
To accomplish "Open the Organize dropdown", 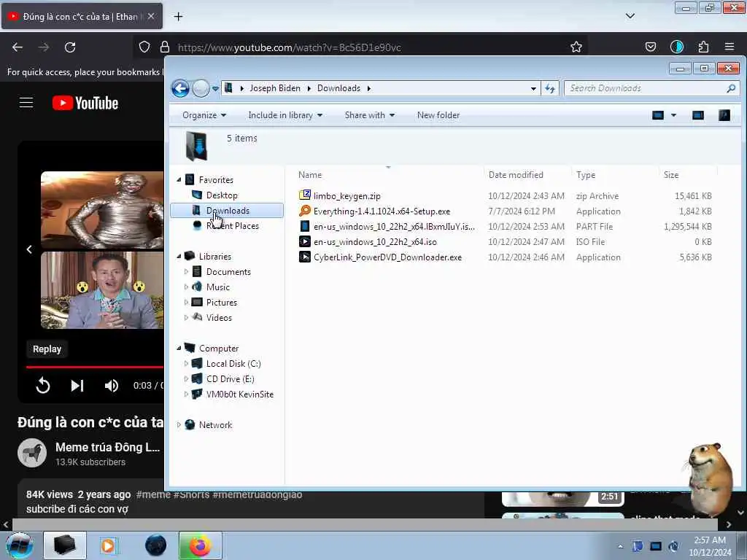I will 204,115.
